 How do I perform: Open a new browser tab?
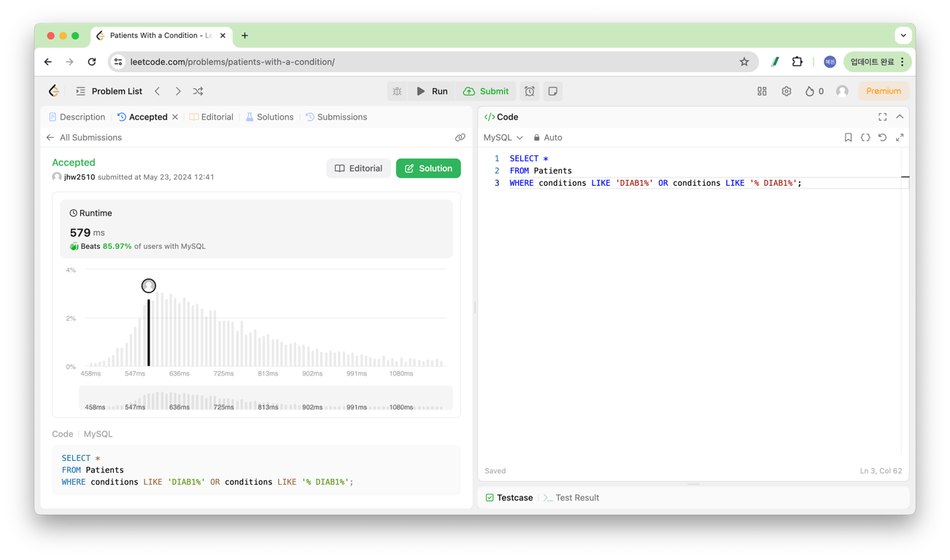244,36
